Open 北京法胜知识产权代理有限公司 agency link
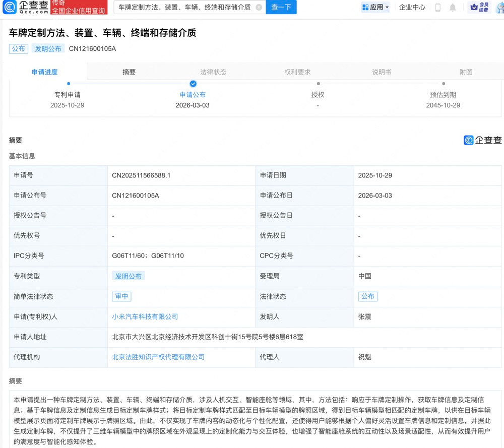504x448 pixels. [158, 357]
